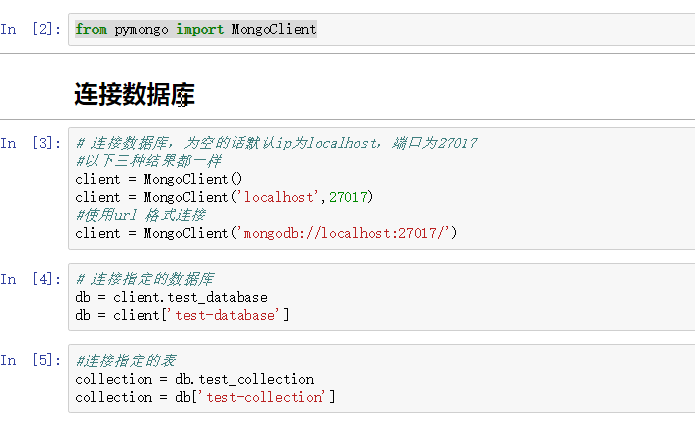
Task: Click the comment mentioning 端口为27017
Action: 276,143
